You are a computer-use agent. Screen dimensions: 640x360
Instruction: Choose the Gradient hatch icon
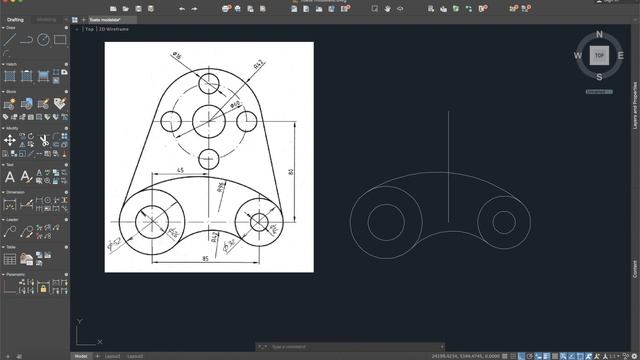[x=43, y=76]
